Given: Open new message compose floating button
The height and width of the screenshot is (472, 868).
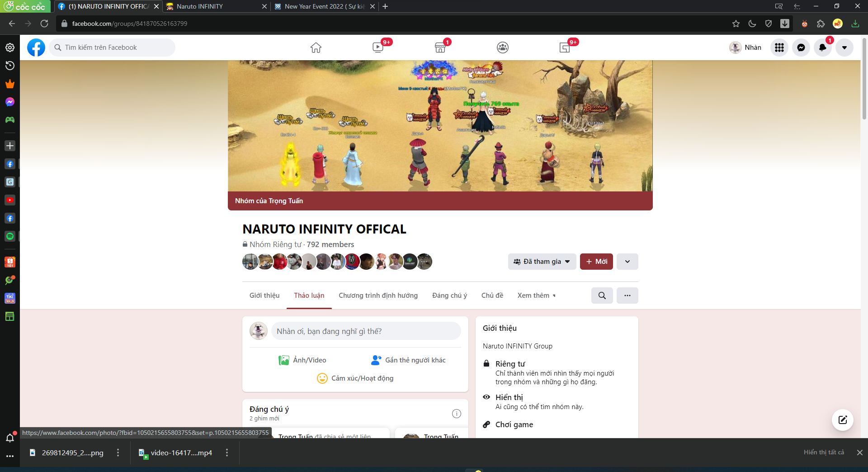Looking at the screenshot, I should pyautogui.click(x=843, y=420).
